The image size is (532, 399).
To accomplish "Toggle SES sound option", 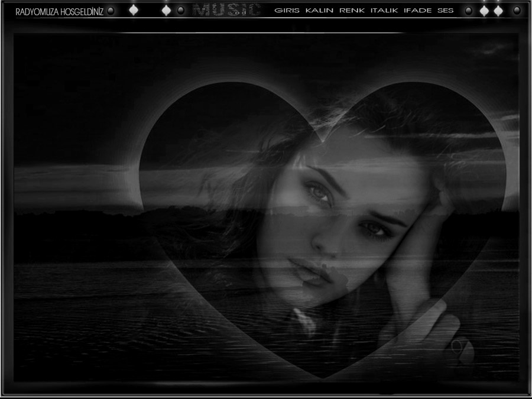I will click(x=446, y=11).
